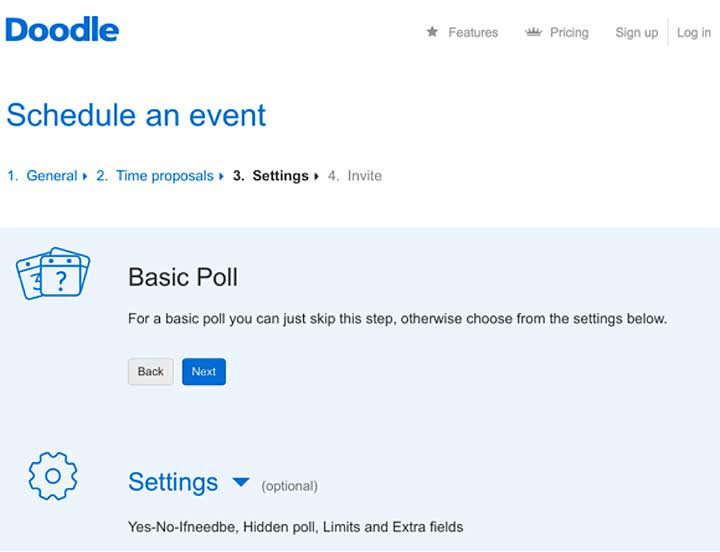Click the arrow after General step
720x552 pixels.
(85, 176)
